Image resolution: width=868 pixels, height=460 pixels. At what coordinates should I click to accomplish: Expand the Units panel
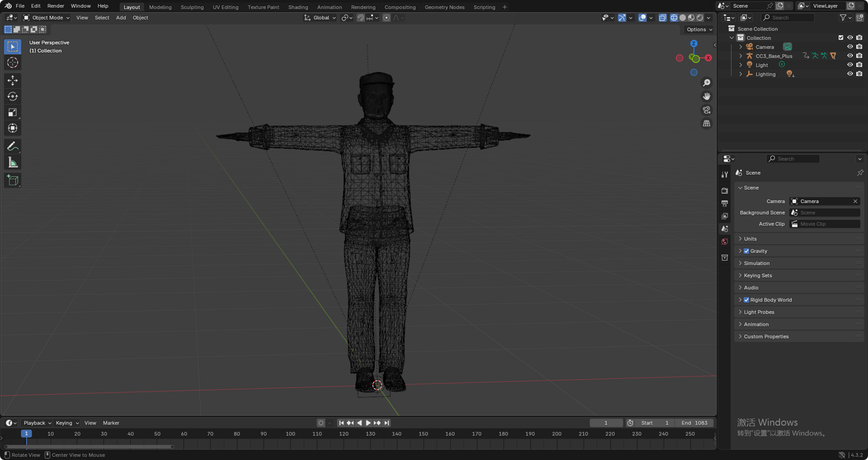tap(750, 239)
